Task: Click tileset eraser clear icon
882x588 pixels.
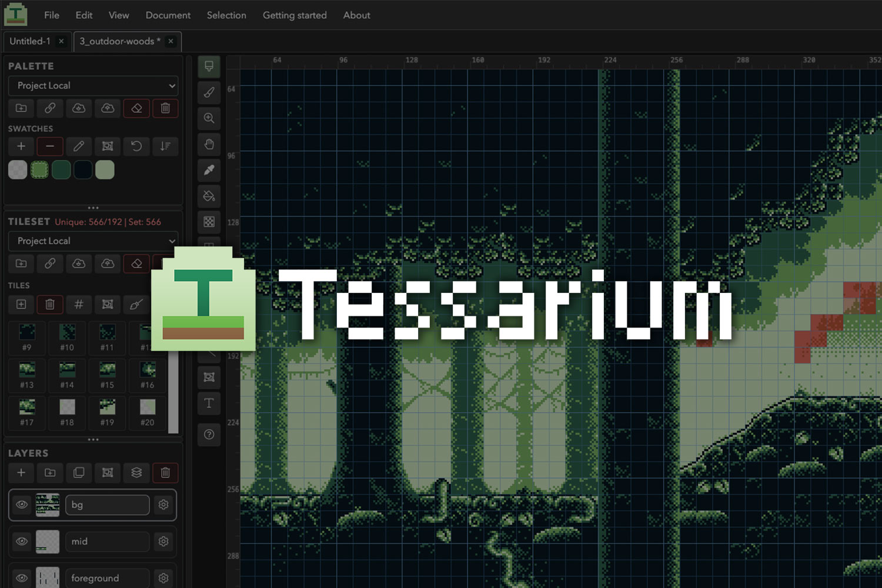Action: click(x=136, y=263)
